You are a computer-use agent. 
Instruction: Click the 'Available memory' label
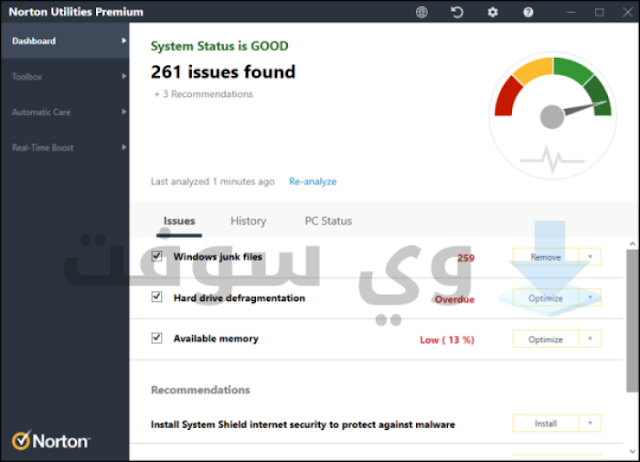pyautogui.click(x=216, y=339)
